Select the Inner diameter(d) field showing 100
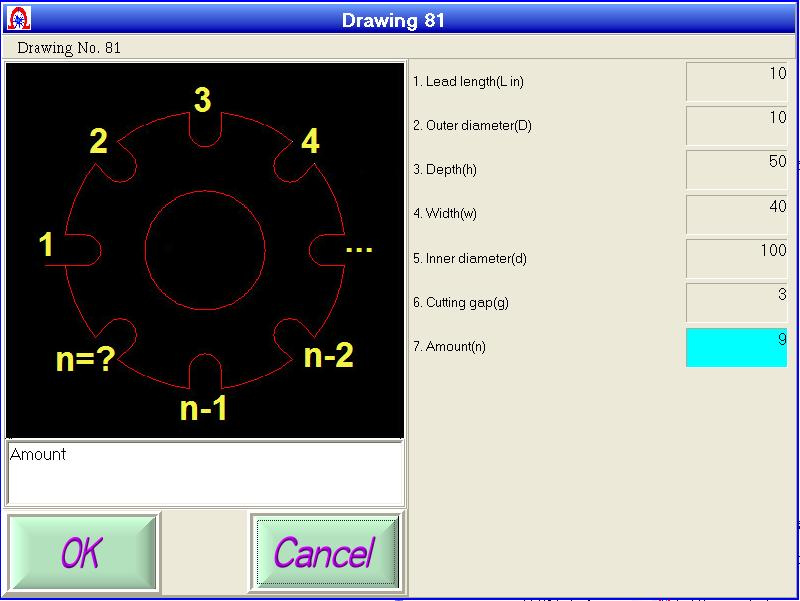 (736, 258)
